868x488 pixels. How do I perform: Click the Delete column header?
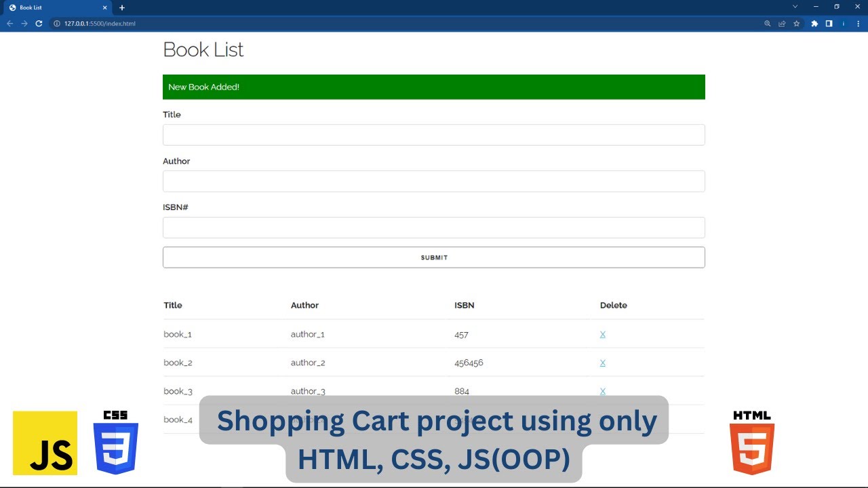pyautogui.click(x=614, y=305)
